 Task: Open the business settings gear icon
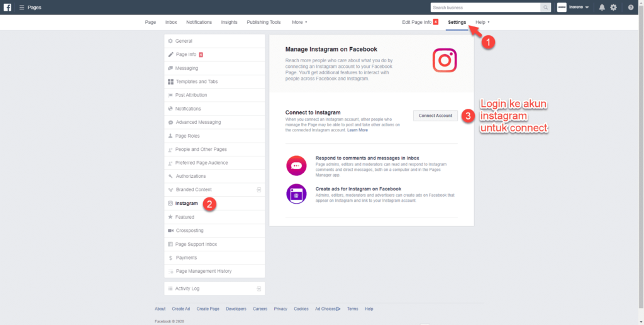pyautogui.click(x=614, y=8)
